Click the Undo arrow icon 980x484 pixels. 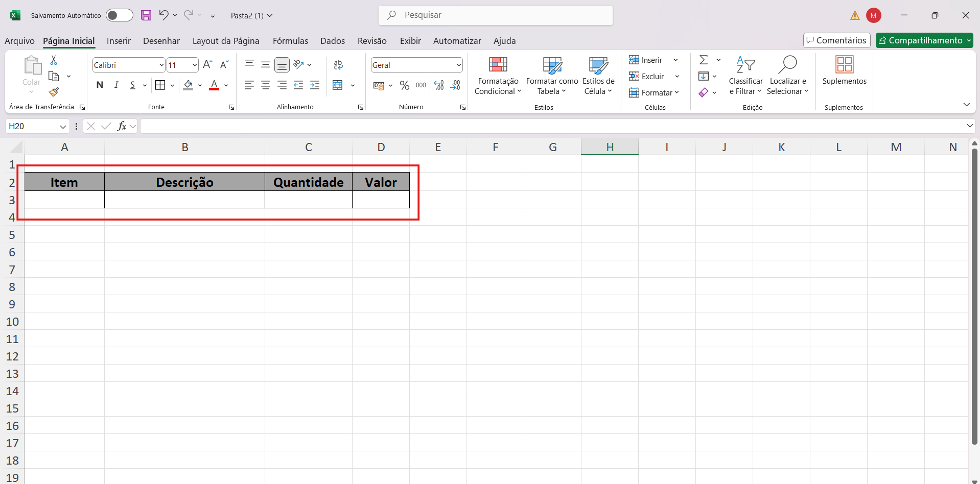[x=164, y=15]
